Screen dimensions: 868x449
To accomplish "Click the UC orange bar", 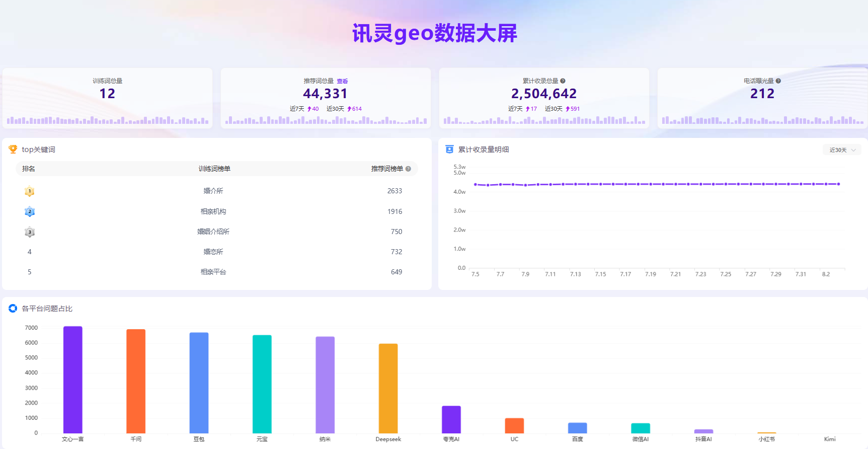I will point(514,425).
